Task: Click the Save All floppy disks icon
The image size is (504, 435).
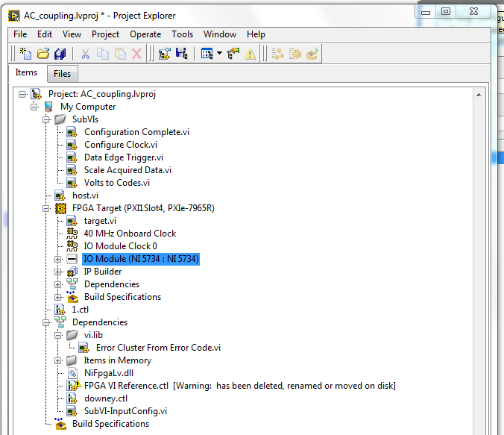Action: pos(60,54)
